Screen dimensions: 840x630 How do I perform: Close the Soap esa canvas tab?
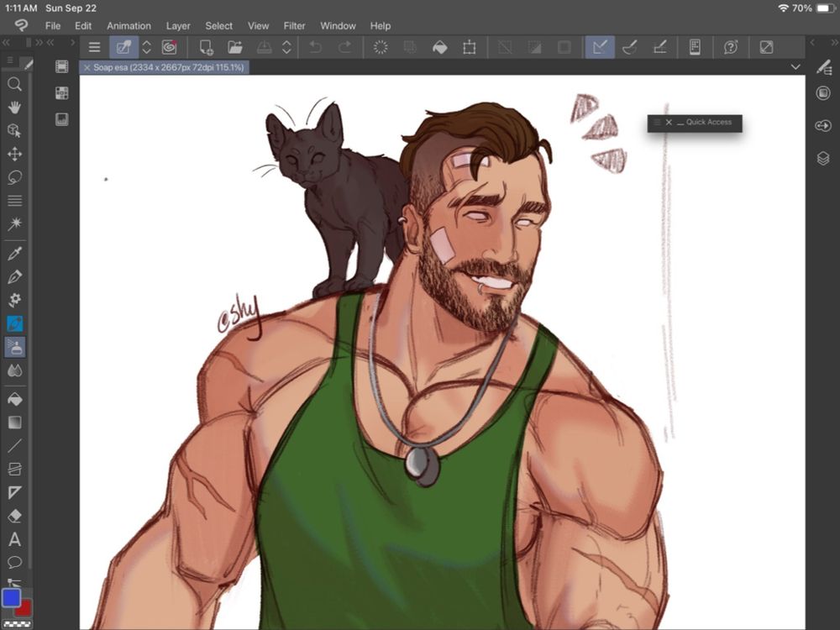(x=87, y=67)
